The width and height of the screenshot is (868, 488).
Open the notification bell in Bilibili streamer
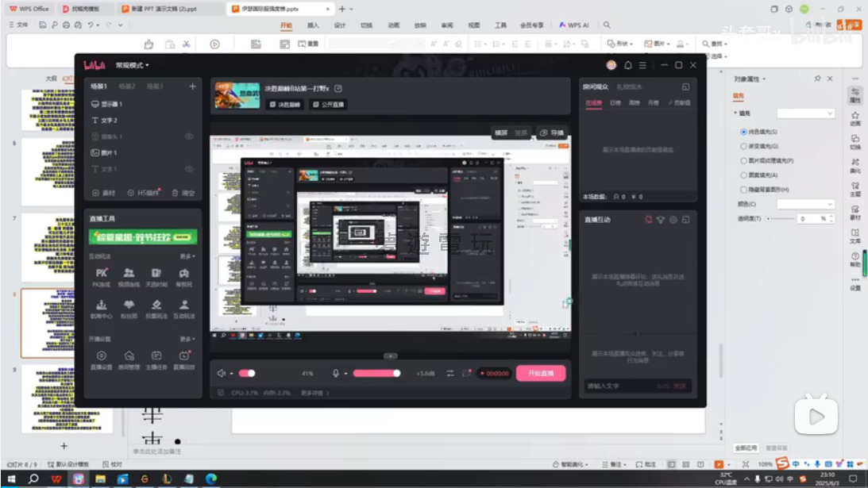(627, 65)
